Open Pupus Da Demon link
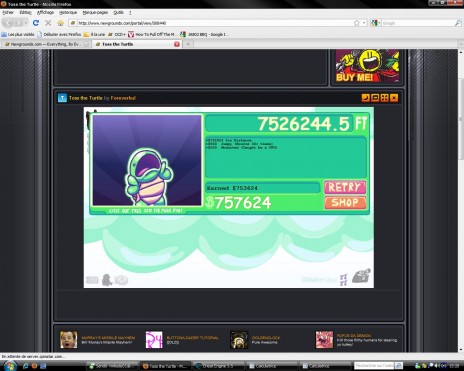464x371 pixels. click(x=354, y=335)
